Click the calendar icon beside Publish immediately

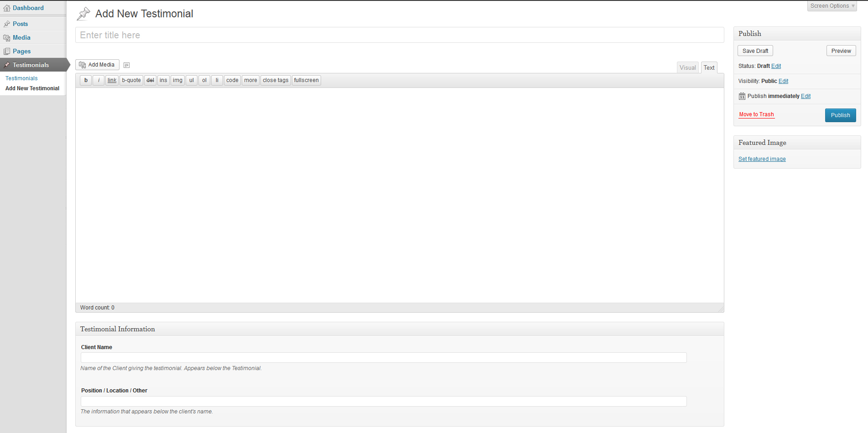[742, 96]
